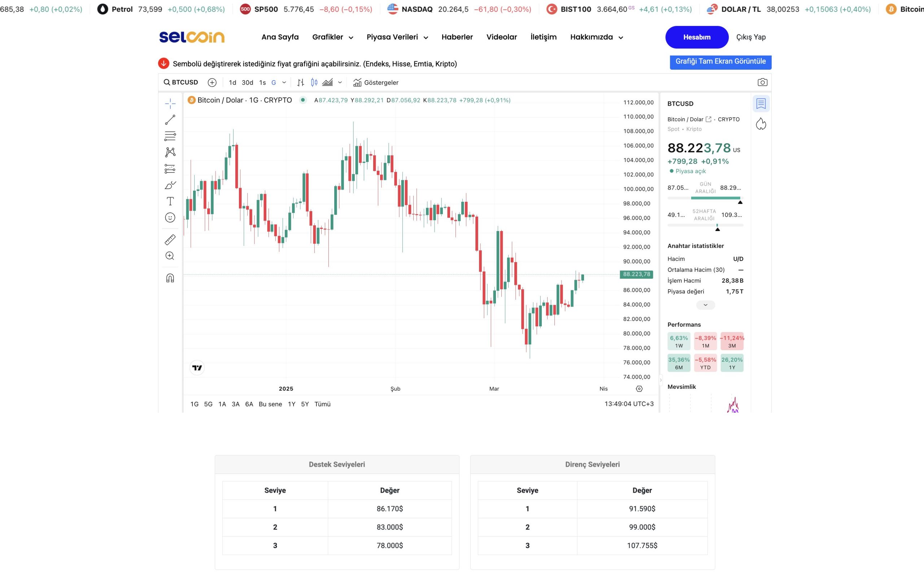Click the selcoin logo
924x574 pixels.
click(192, 37)
